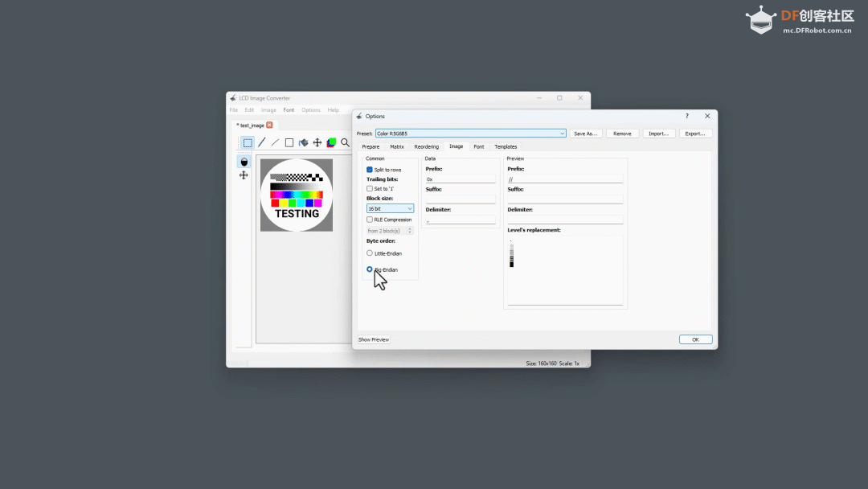
Task: Toggle the Split to rows checkbox
Action: click(369, 170)
